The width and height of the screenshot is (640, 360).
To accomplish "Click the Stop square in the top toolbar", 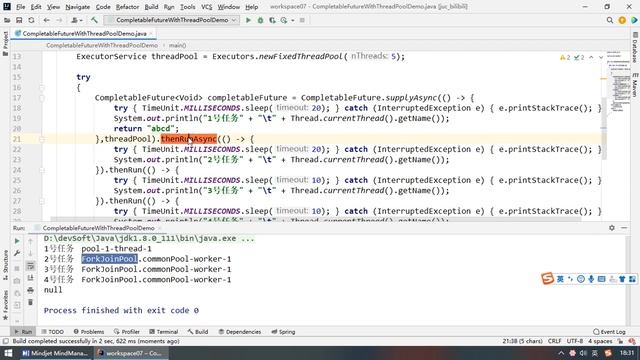I will click(302, 20).
